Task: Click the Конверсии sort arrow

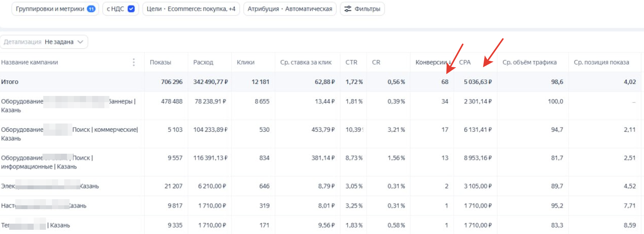Action: point(450,62)
